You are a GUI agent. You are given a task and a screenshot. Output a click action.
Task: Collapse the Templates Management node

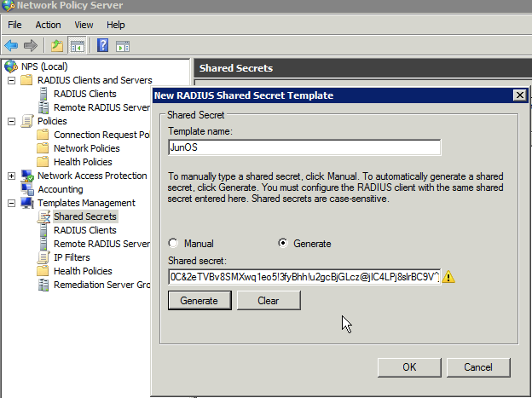coord(11,203)
